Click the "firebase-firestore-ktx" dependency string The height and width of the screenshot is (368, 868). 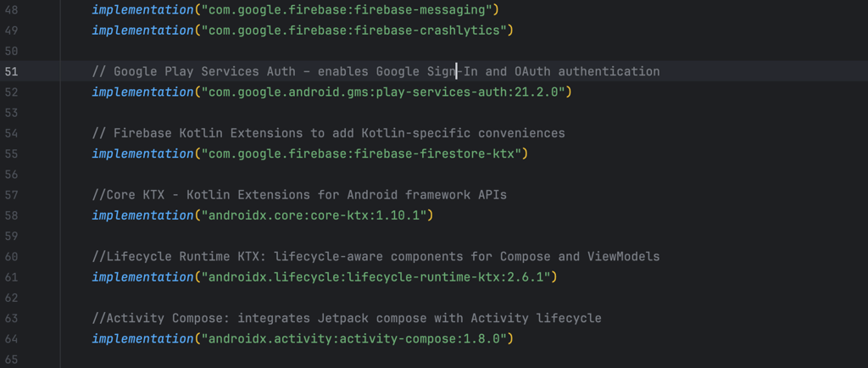(x=361, y=153)
